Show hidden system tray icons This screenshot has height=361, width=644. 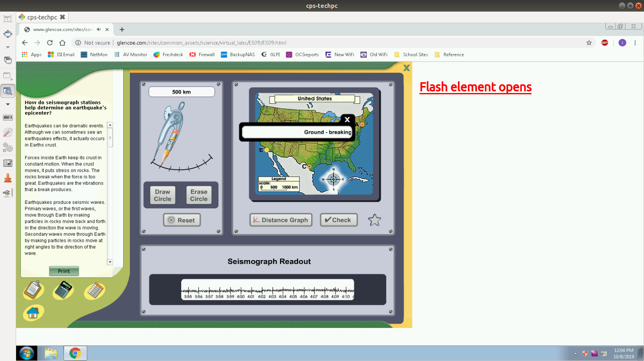[575, 354]
